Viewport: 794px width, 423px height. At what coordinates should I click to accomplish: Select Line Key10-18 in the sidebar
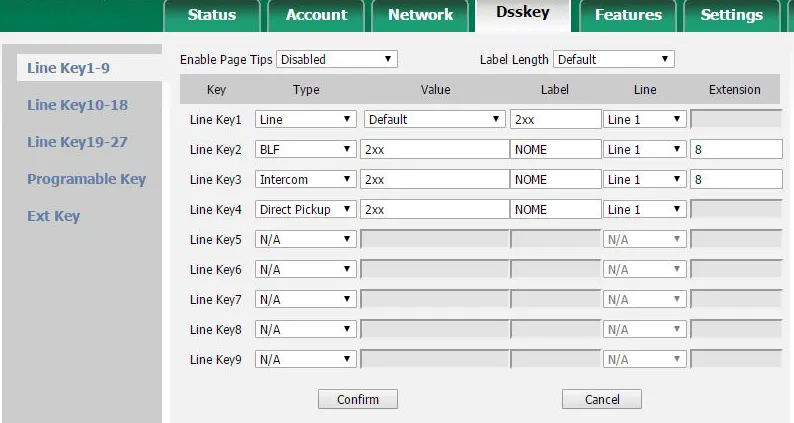77,105
